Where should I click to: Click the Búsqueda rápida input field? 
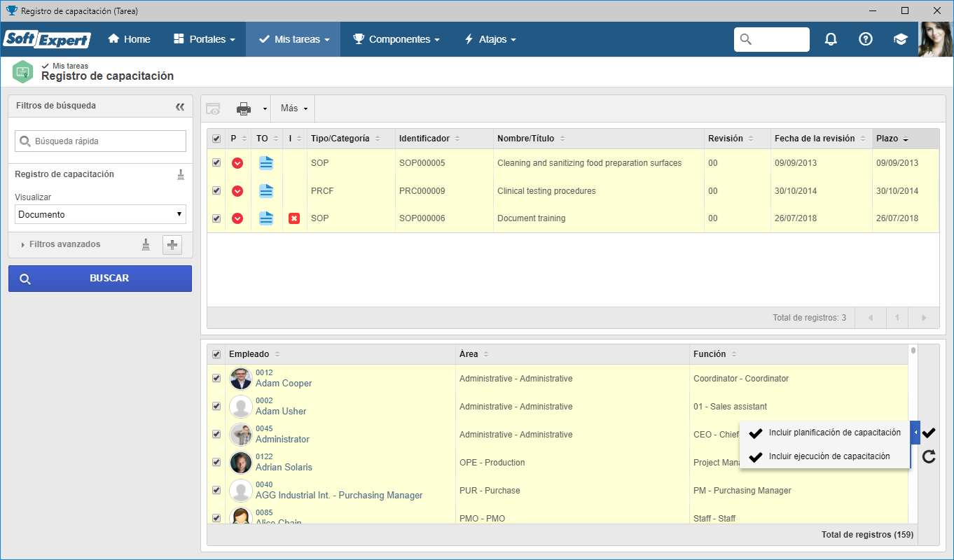[100, 141]
